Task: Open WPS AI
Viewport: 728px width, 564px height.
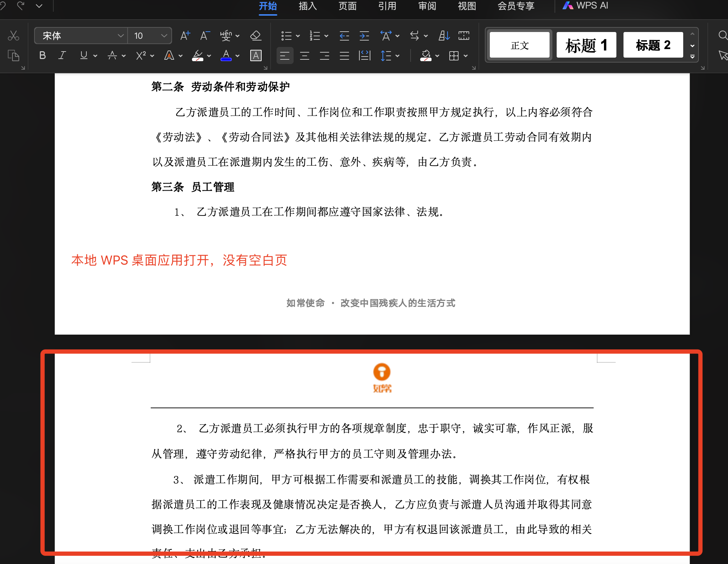Action: click(585, 6)
